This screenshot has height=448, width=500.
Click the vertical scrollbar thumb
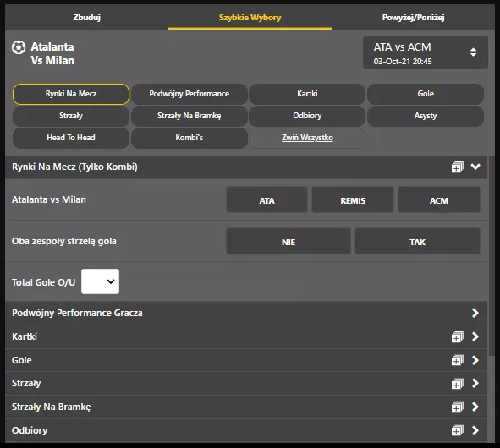[x=492, y=255]
